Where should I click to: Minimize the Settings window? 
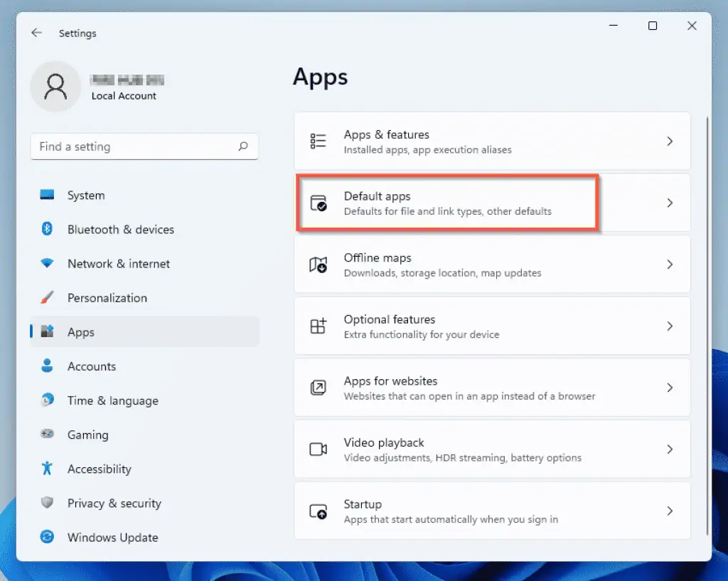614,26
